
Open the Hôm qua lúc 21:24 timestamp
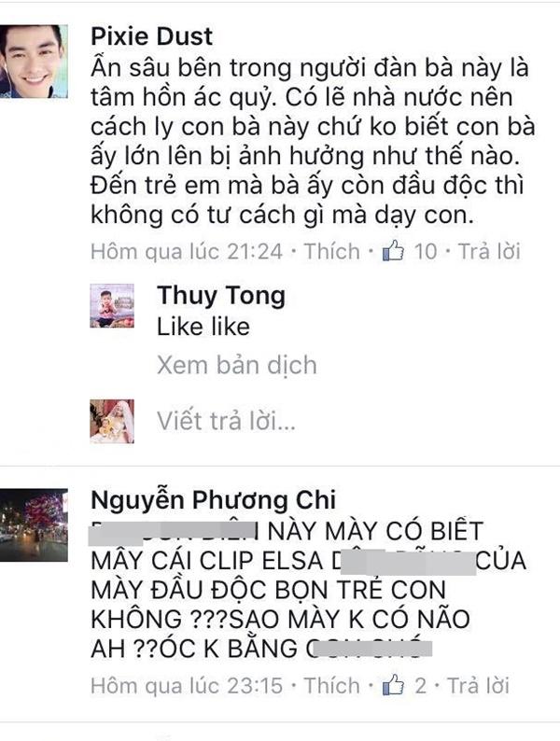[x=187, y=251]
